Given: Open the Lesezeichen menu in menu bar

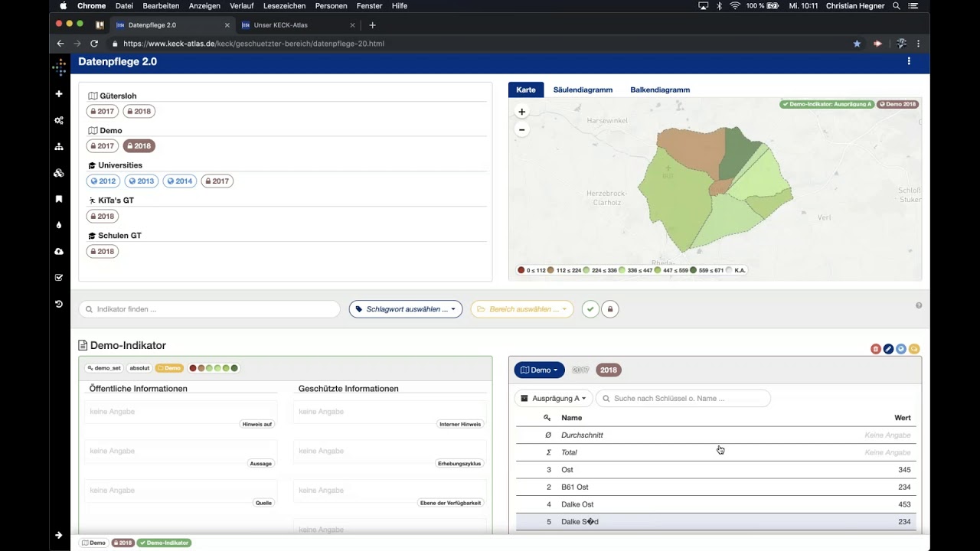Looking at the screenshot, I should point(284,6).
